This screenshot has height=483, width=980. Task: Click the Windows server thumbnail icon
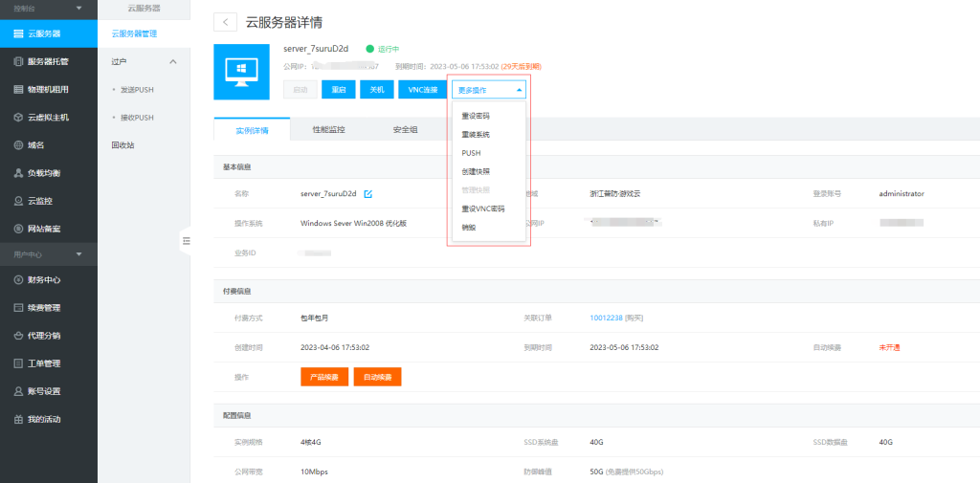coord(241,71)
